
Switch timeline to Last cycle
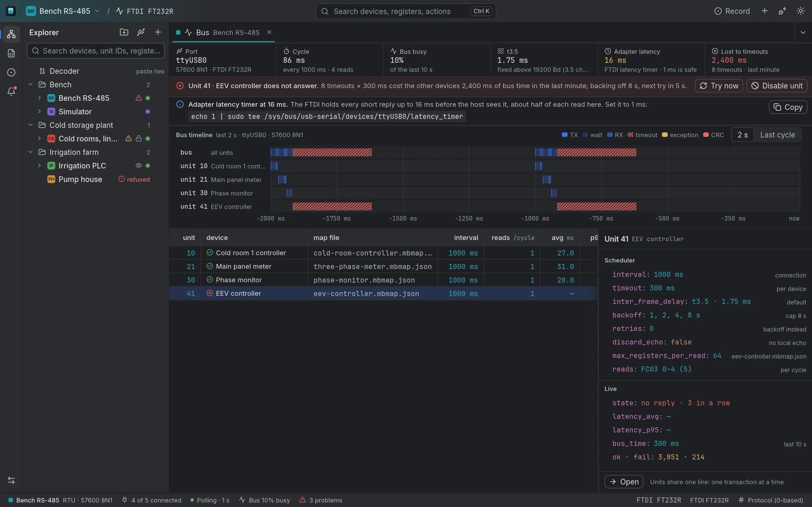click(777, 135)
